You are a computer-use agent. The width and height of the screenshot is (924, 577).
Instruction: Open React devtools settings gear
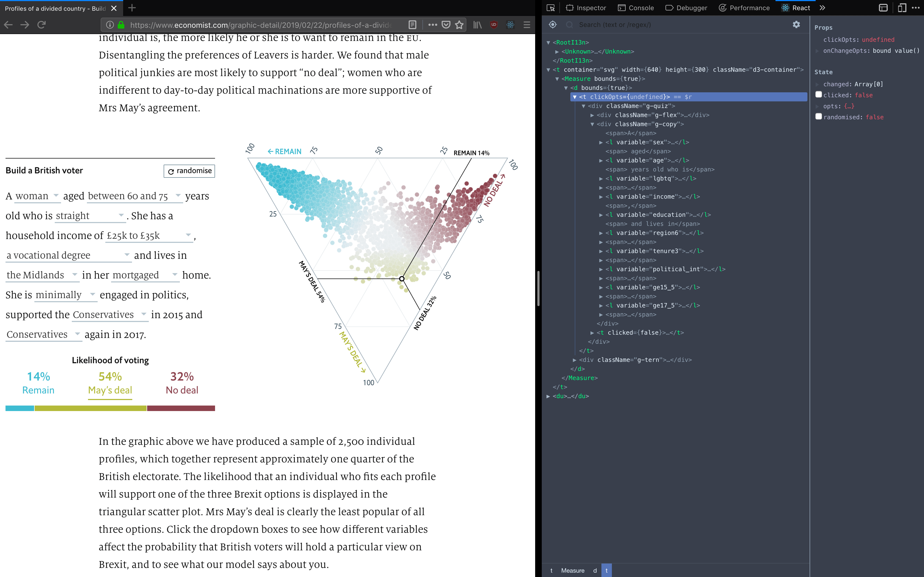(796, 25)
